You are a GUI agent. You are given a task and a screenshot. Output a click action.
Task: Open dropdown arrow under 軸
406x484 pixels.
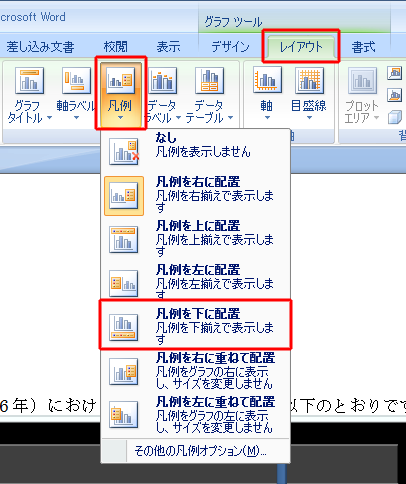(x=267, y=117)
